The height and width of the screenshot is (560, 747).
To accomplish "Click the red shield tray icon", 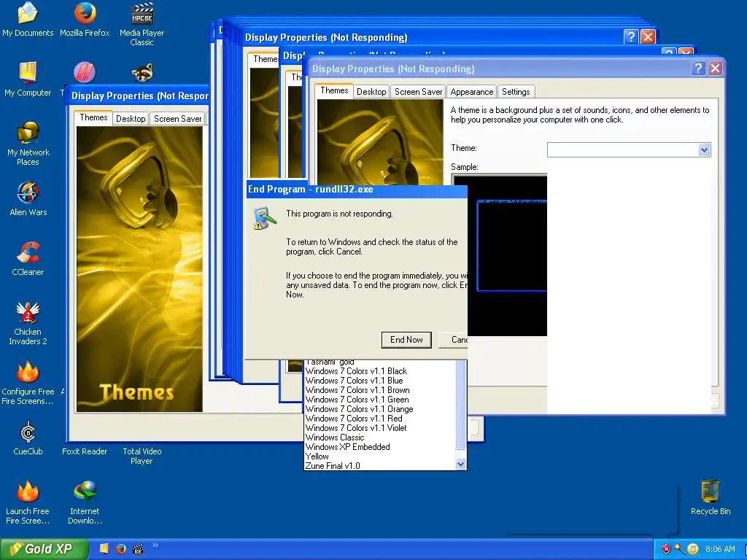I will click(666, 549).
